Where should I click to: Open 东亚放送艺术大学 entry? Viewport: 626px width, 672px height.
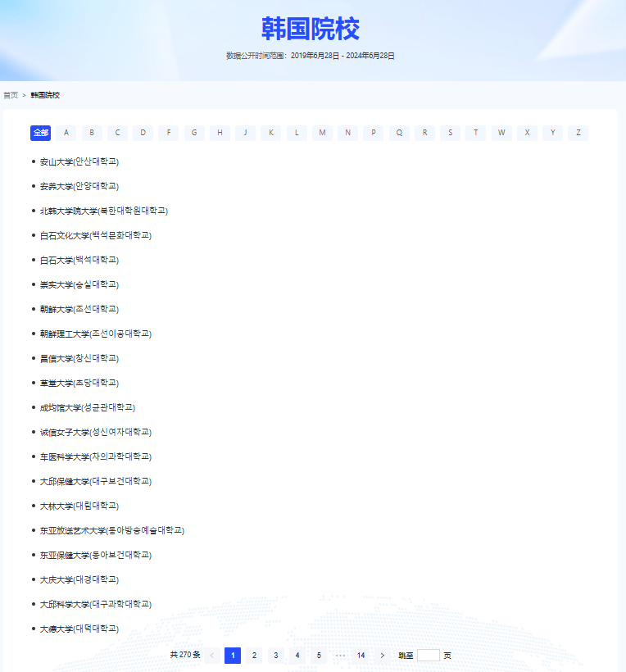pos(111,530)
